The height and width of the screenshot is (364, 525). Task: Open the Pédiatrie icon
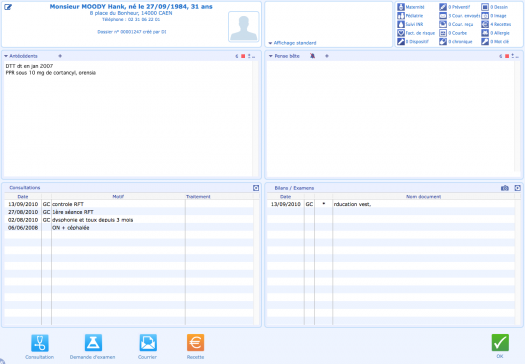[401, 15]
